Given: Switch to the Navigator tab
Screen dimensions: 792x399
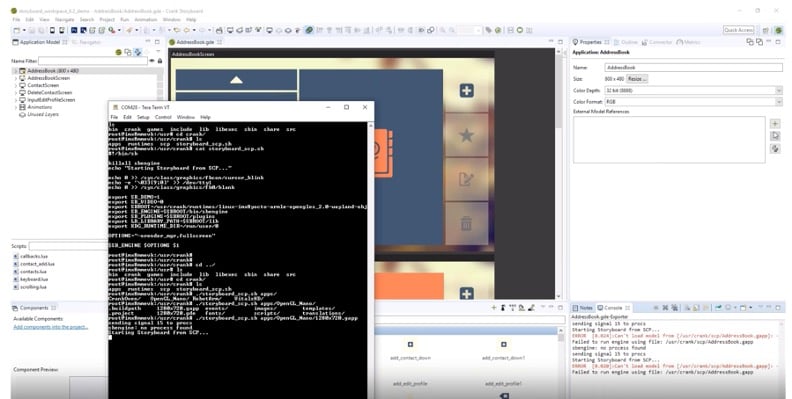Looking at the screenshot, I should click(x=87, y=42).
